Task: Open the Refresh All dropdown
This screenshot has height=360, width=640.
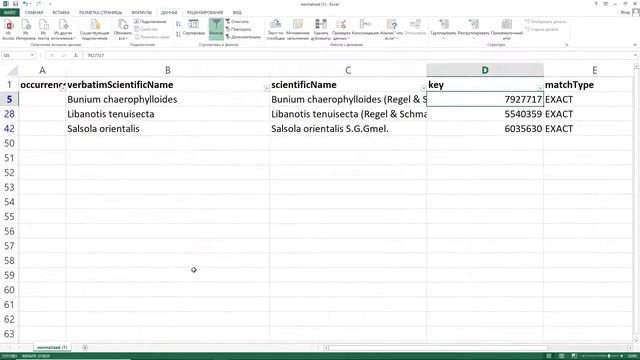Action: pyautogui.click(x=122, y=30)
